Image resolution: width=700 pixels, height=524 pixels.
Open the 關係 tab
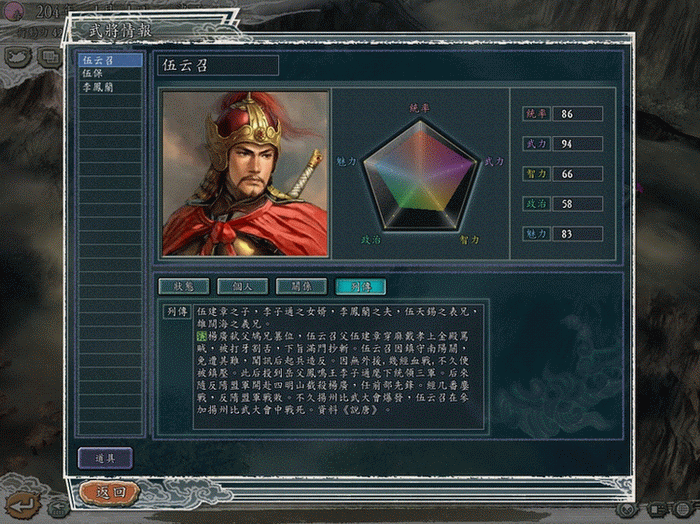pos(301,287)
